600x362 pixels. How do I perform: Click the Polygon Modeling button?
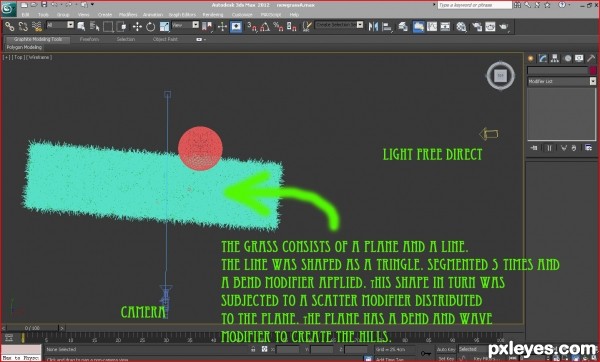pos(24,47)
